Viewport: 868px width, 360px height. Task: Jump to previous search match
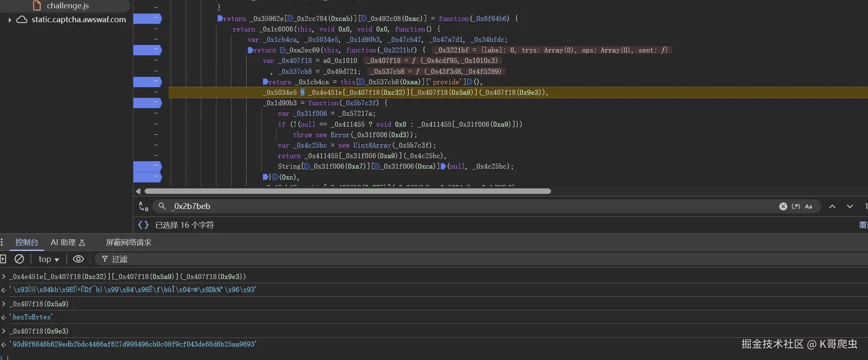832,206
